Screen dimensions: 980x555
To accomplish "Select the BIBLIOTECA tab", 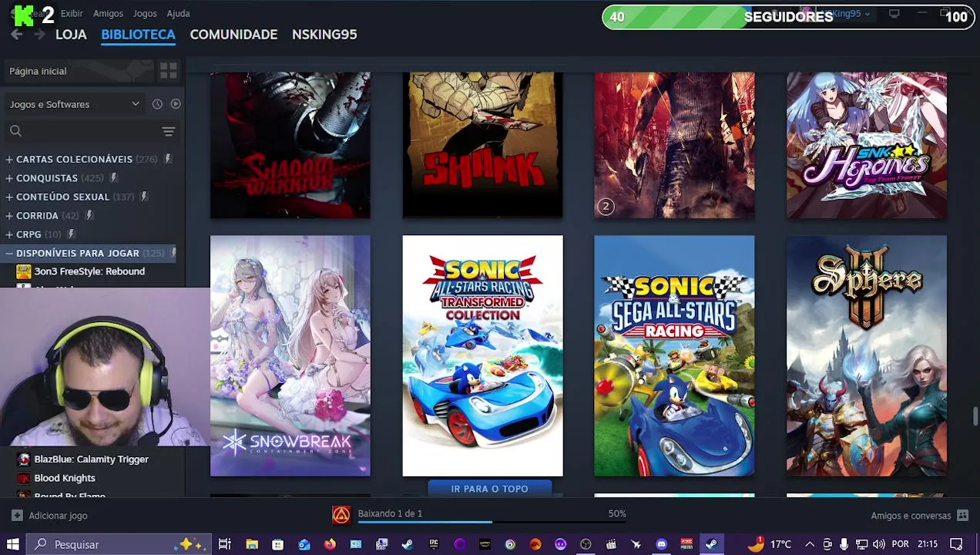I will click(138, 35).
